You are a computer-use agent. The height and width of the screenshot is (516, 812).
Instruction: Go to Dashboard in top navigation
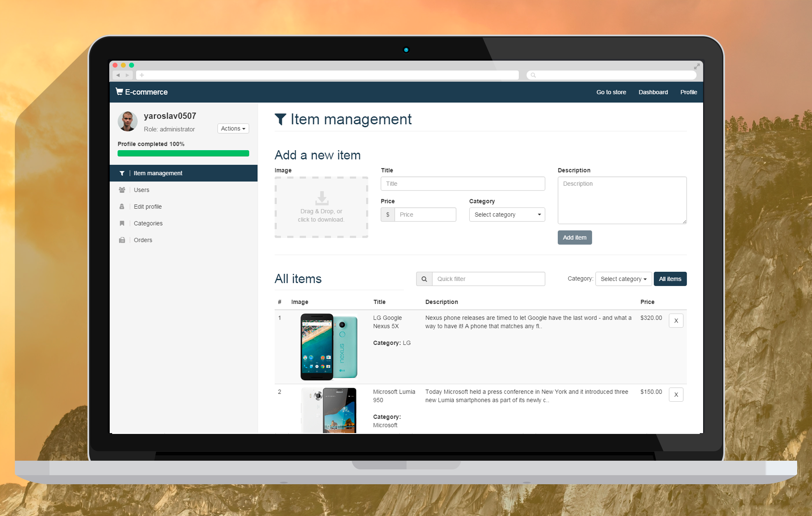click(653, 92)
